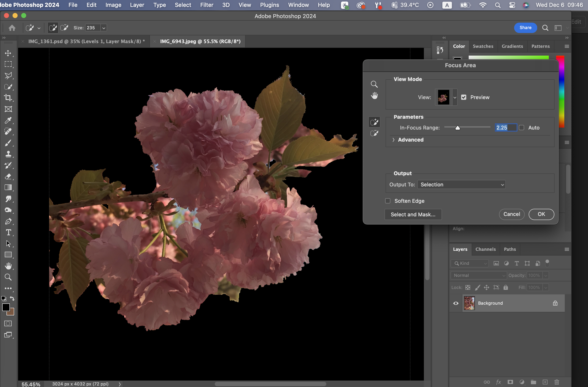Uncheck the Preview checkbox

pyautogui.click(x=464, y=97)
